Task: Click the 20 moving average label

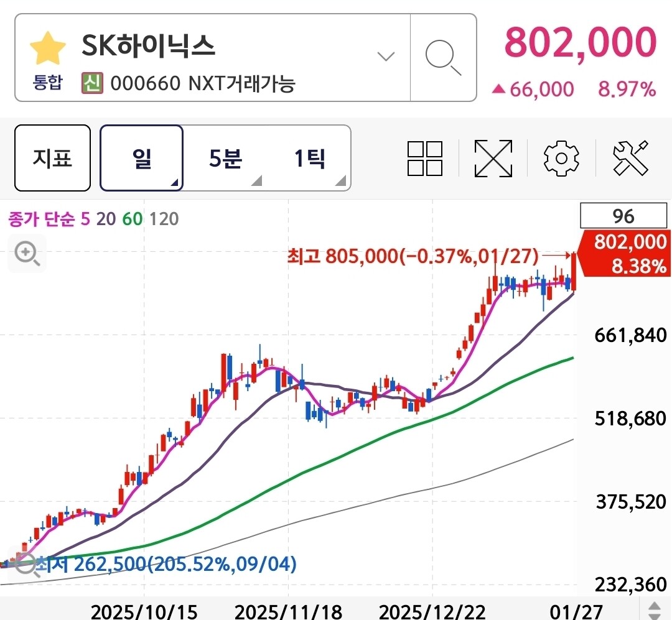Action: tap(106, 219)
